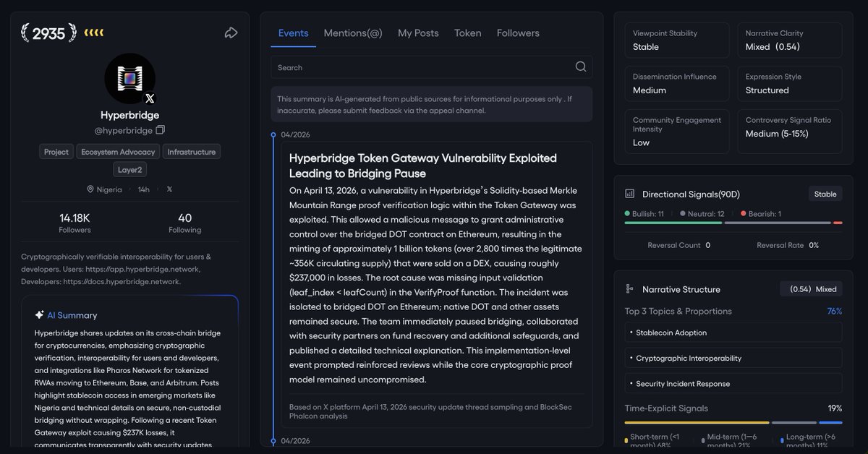Click the 40 Following count
The image size is (868, 454).
click(184, 223)
